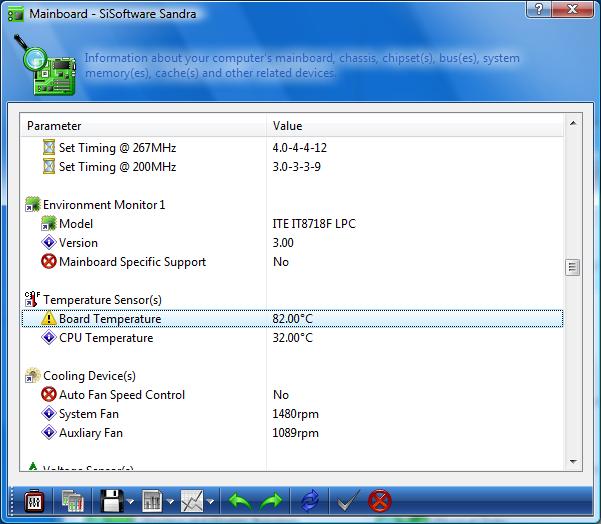
Task: Click the Temperature Sensor(s) section header
Action: click(102, 299)
